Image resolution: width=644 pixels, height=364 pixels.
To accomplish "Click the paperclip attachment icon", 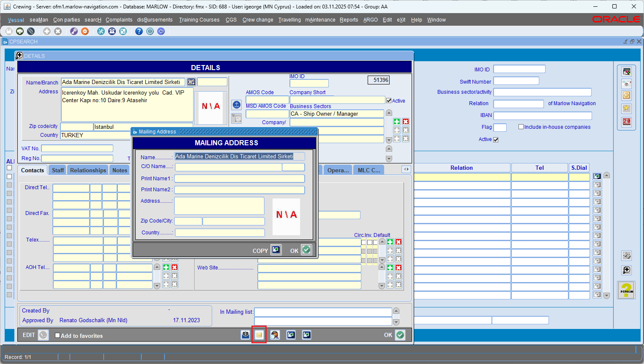I will point(31,31).
